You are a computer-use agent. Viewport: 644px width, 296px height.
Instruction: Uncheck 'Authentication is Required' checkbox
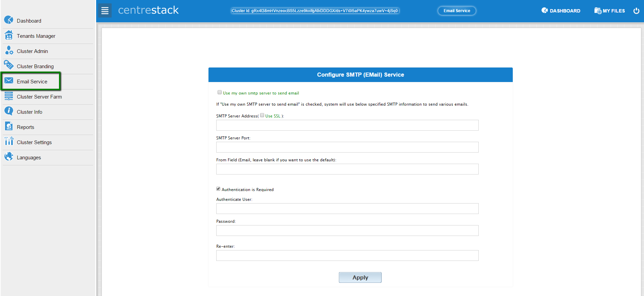tap(218, 189)
